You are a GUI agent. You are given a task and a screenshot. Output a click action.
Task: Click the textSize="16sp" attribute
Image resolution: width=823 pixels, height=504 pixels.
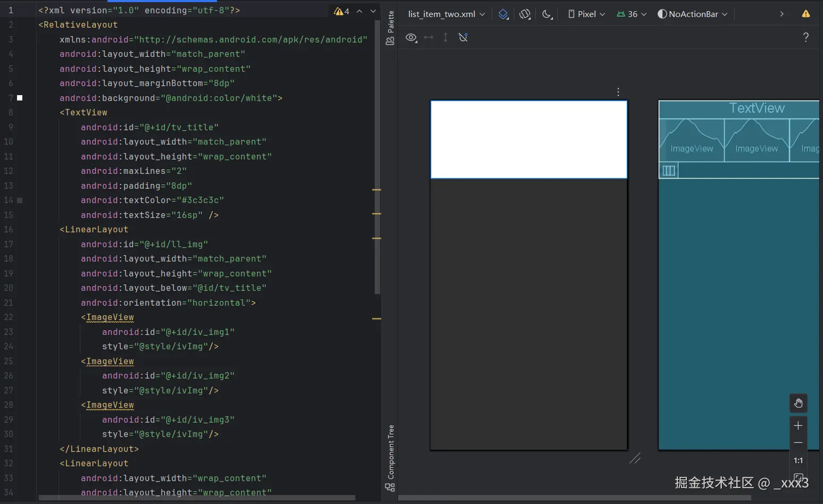(142, 215)
